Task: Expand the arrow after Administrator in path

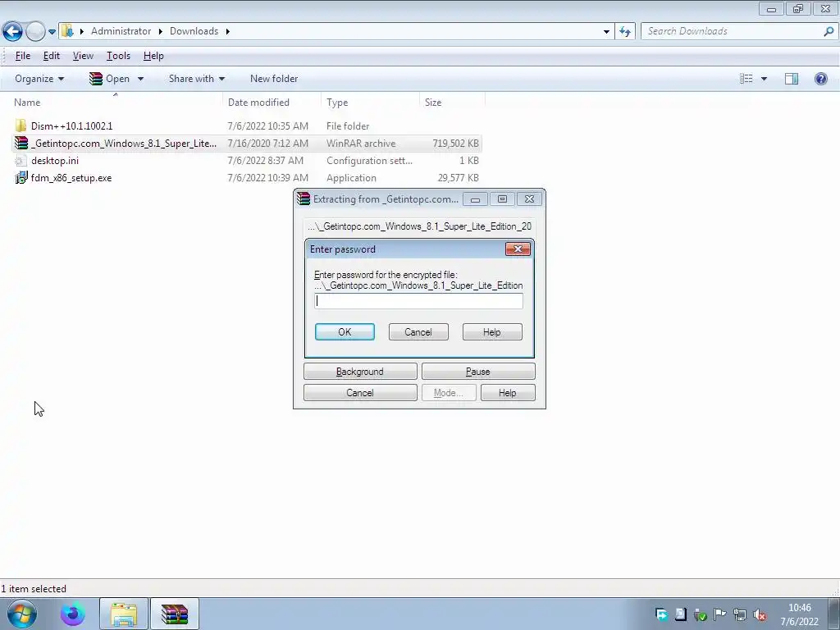Action: pos(160,32)
